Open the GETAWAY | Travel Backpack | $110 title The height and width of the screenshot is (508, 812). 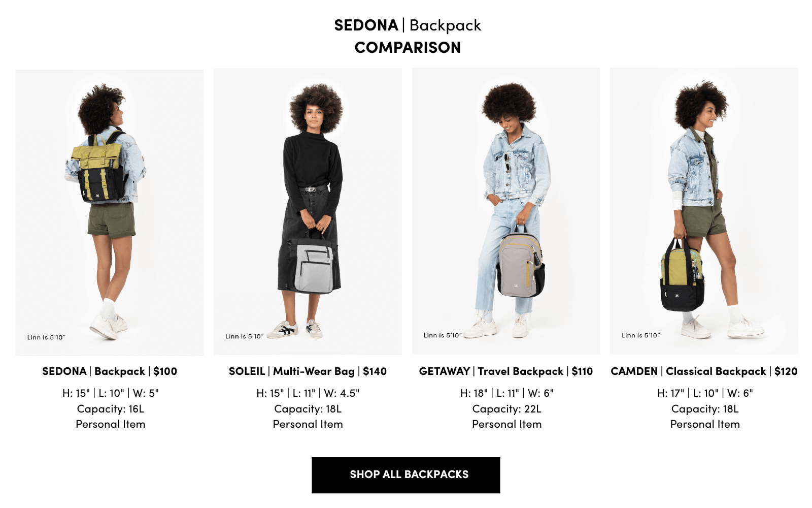506,371
